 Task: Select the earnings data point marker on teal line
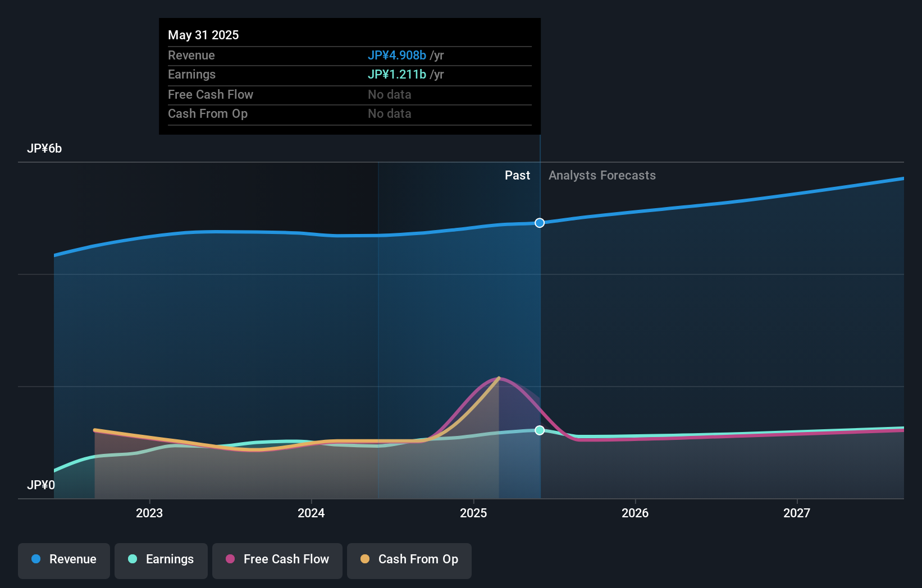(540, 430)
